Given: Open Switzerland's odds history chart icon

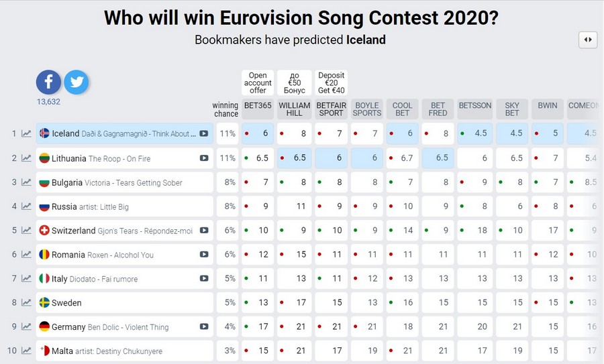Looking at the screenshot, I should tap(26, 231).
